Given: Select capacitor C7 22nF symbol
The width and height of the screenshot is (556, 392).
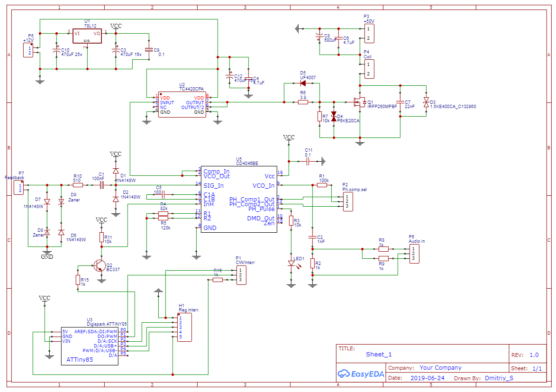Looking at the screenshot, I should click(x=400, y=102).
